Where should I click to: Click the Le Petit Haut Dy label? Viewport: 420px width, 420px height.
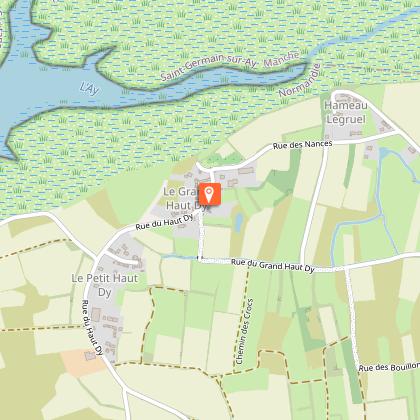coord(105,285)
